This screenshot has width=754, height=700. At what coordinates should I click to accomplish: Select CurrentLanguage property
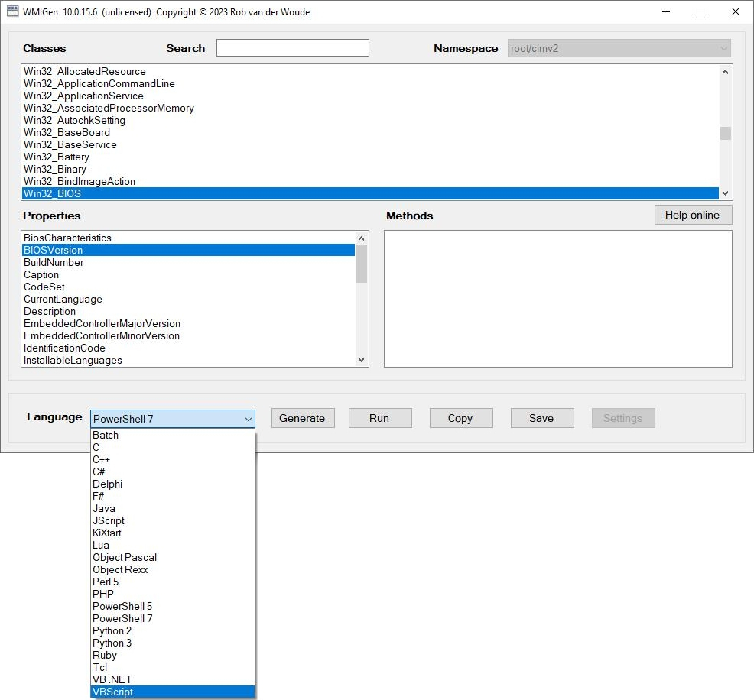(x=188, y=300)
